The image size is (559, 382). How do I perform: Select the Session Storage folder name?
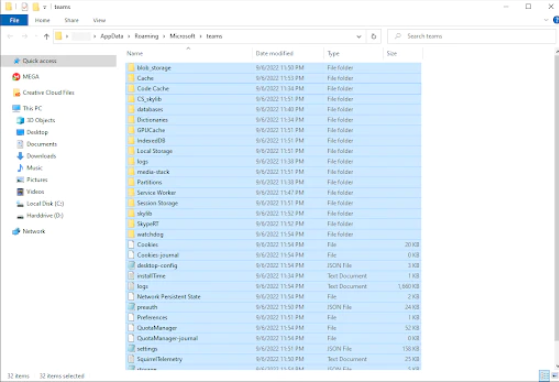[x=157, y=203]
